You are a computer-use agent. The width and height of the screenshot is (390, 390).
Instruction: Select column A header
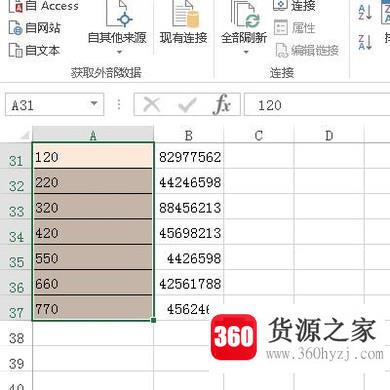(93, 135)
